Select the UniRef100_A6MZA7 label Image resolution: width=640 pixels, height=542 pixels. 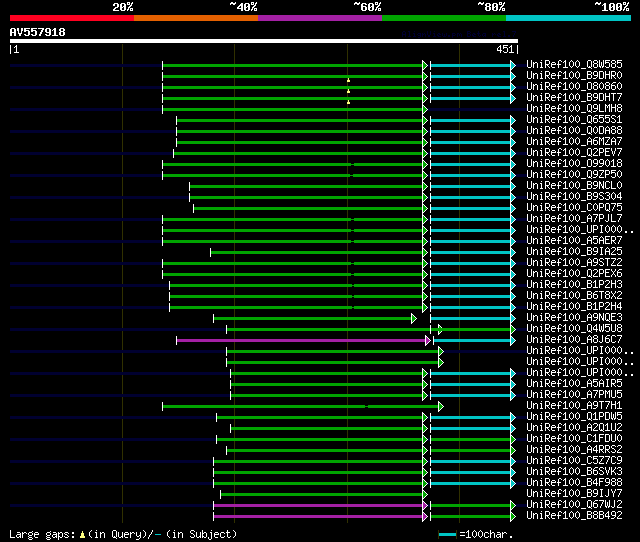point(574,141)
